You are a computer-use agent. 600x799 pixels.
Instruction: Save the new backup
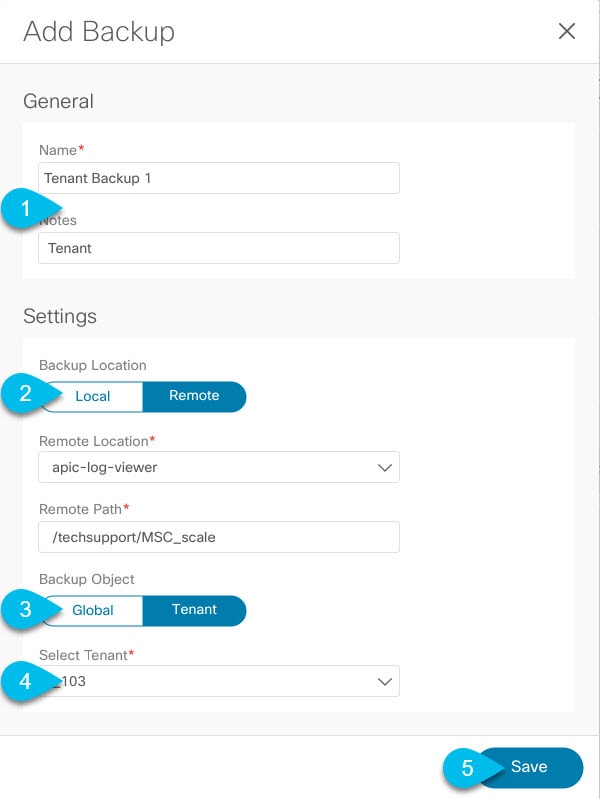530,767
